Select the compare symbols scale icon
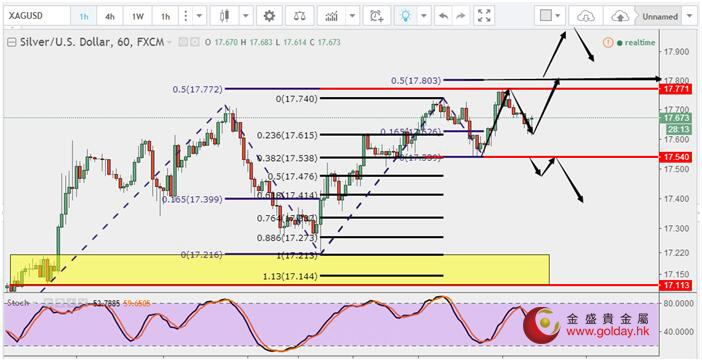Screen dimensions: 702x360 pos(300,17)
